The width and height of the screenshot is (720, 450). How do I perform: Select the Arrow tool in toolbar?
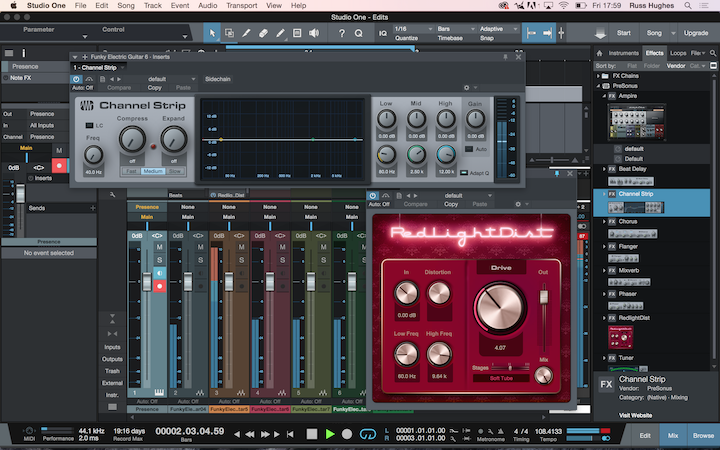212,33
